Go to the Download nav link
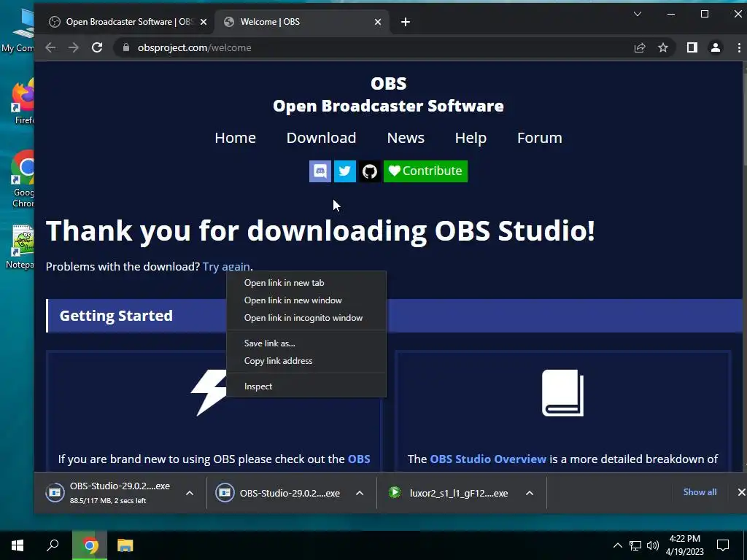Screen dimensions: 747x560 321,138
